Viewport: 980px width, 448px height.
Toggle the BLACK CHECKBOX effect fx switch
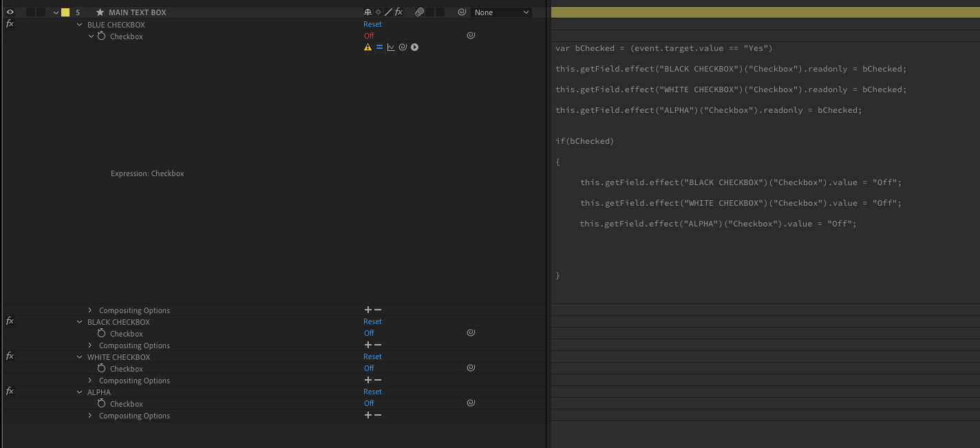click(x=10, y=321)
